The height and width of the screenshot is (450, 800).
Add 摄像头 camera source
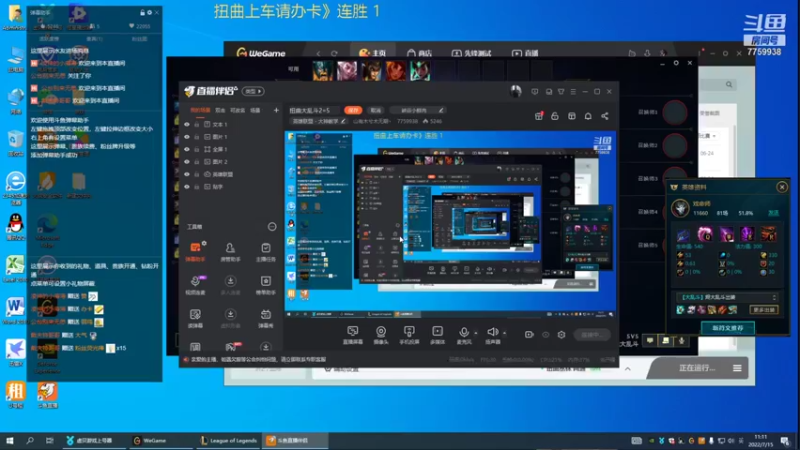pyautogui.click(x=381, y=335)
